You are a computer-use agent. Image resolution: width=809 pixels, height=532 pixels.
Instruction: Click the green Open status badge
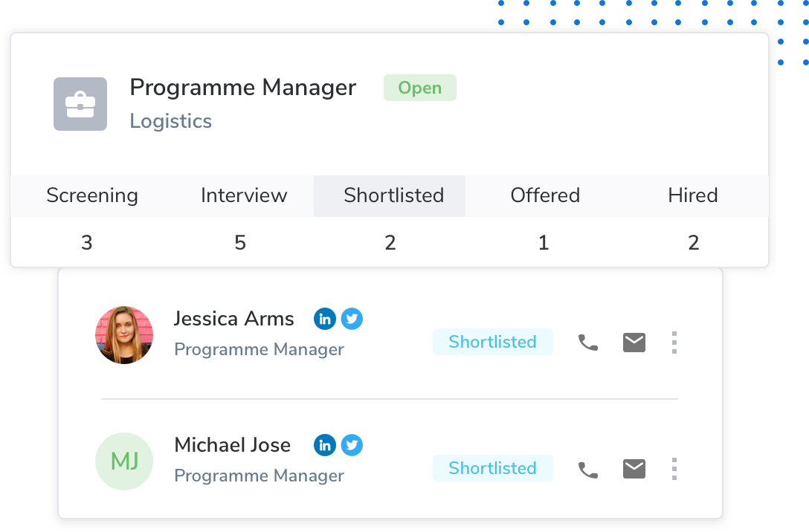[x=420, y=88]
